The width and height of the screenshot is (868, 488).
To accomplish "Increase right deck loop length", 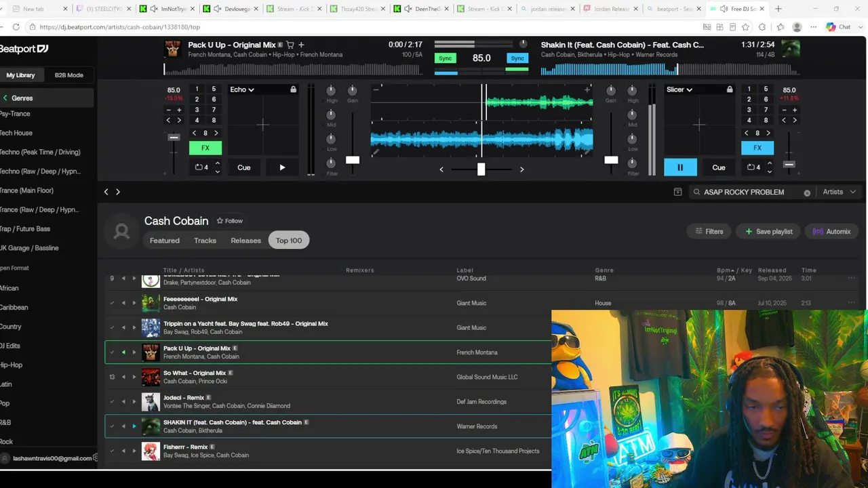I will click(x=770, y=163).
